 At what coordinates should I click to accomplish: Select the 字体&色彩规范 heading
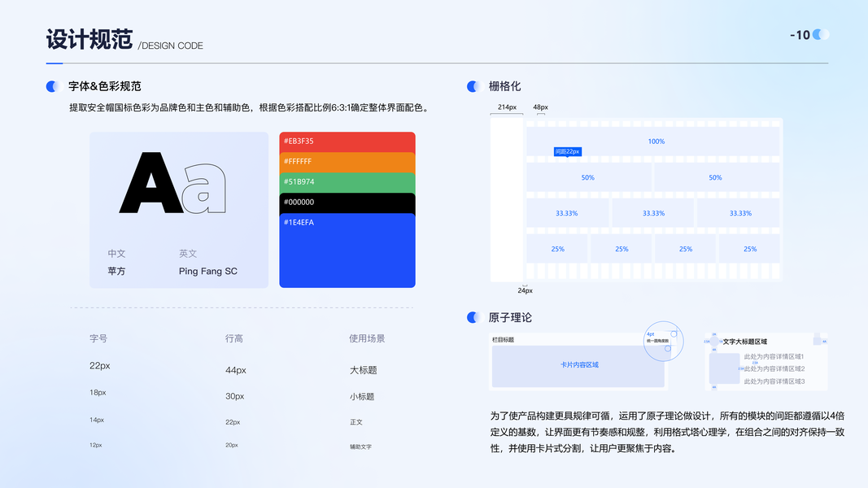point(105,86)
